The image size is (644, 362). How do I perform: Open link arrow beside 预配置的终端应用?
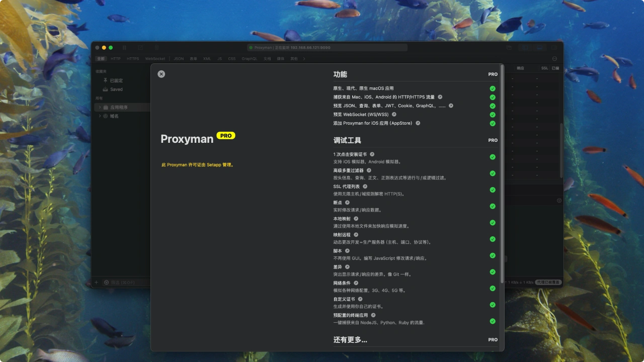point(373,315)
